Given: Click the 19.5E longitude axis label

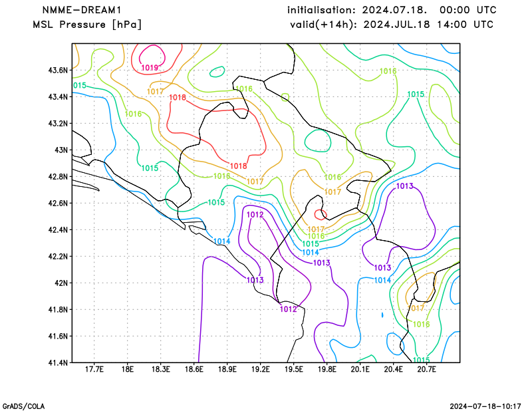Looking at the screenshot, I should point(293,369).
